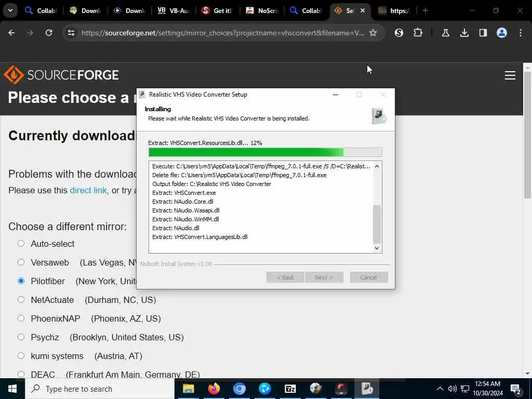Select 'Output folder' log line
The width and height of the screenshot is (532, 399).
point(212,184)
